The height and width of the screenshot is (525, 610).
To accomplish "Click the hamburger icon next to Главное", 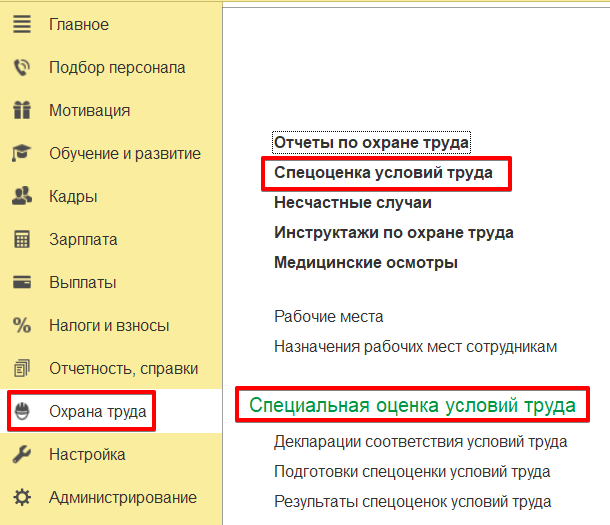I will (x=22, y=24).
